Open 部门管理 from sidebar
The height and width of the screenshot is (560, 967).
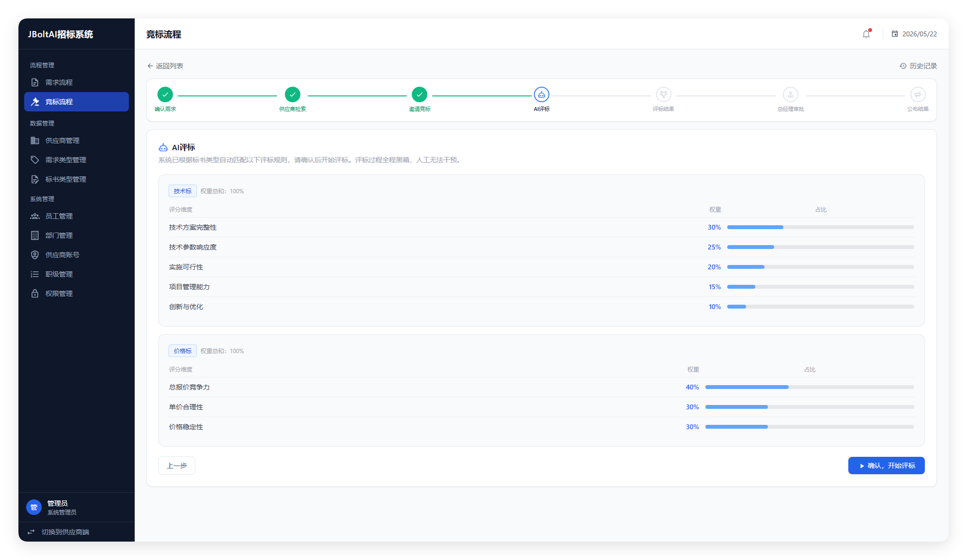point(77,235)
